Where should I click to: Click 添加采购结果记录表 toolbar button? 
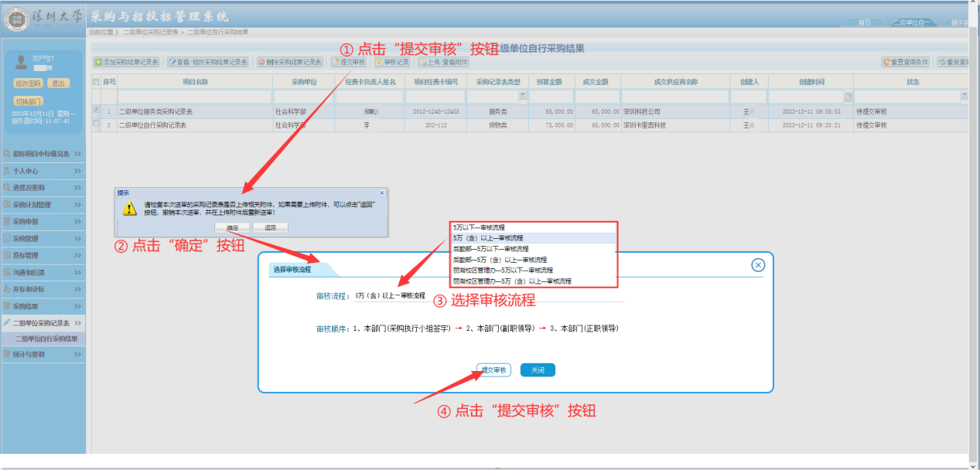127,62
